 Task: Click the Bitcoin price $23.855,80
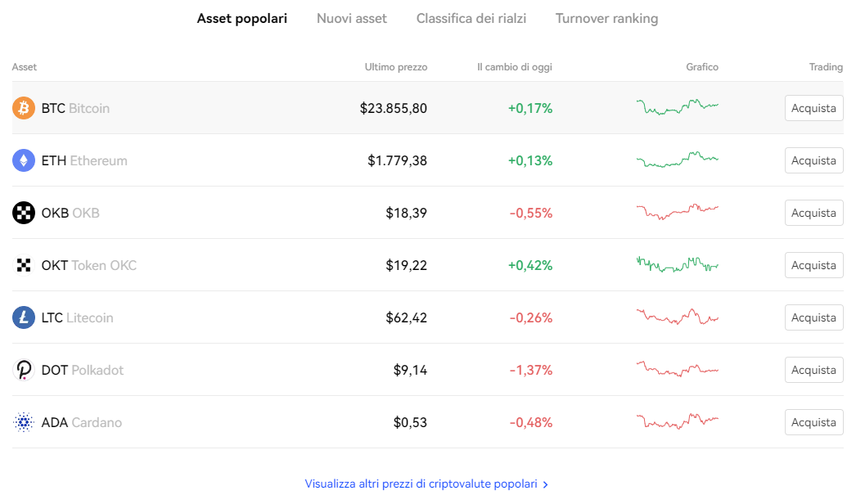click(x=394, y=108)
